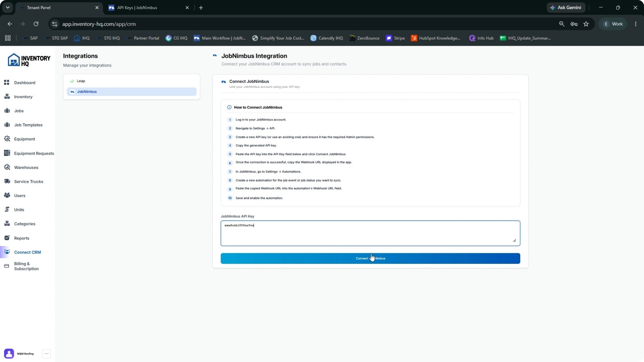644x362 pixels.
Task: Open the M&M Roofing account avatar
Action: click(9, 354)
